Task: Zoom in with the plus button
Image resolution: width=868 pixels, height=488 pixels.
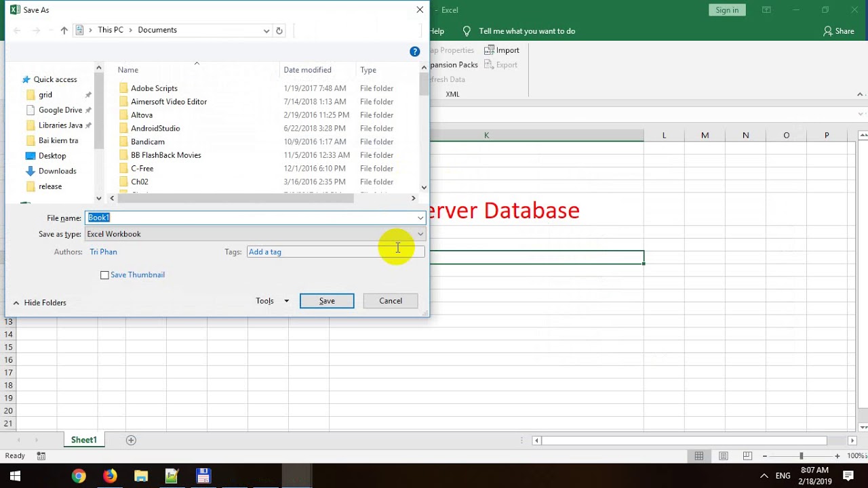Action: pyautogui.click(x=837, y=456)
